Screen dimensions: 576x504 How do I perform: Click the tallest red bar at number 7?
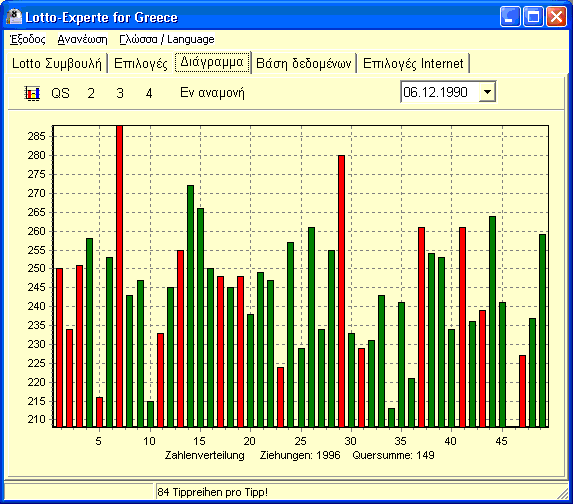click(119, 276)
